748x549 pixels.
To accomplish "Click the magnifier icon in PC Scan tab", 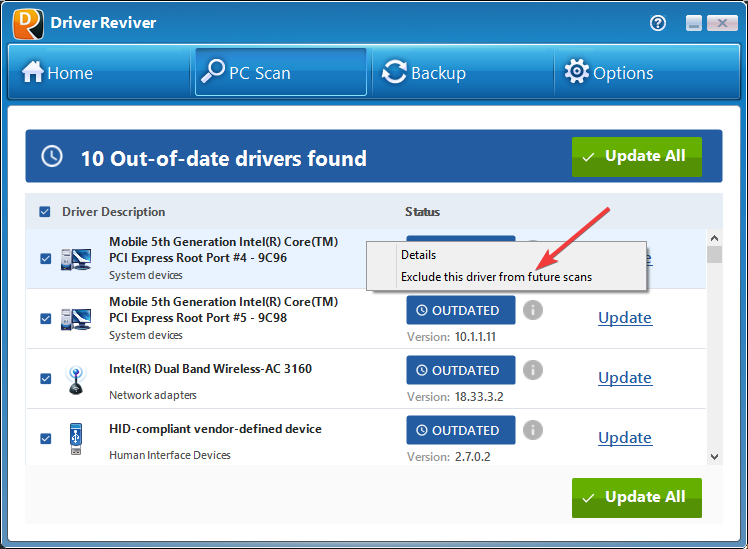I will pos(213,71).
